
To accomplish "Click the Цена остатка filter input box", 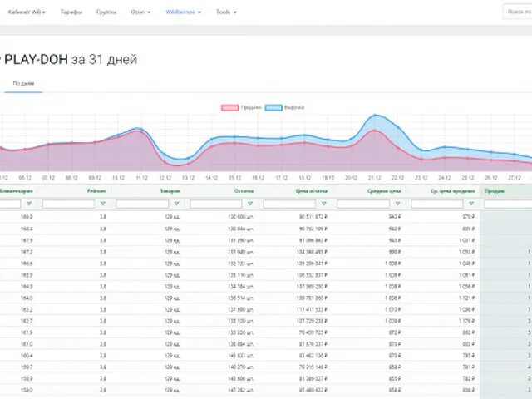I will tap(289, 204).
